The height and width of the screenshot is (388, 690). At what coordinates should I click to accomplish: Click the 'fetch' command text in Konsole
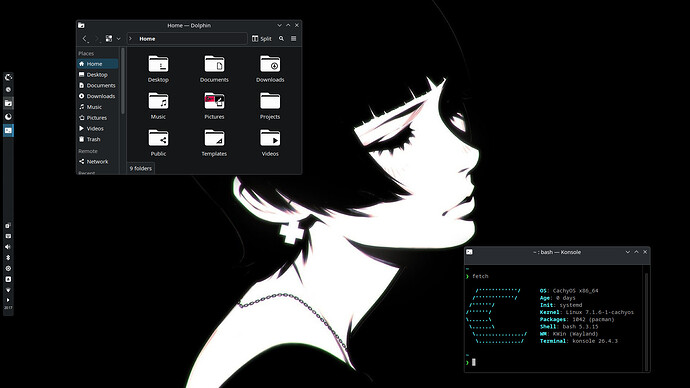click(480, 276)
